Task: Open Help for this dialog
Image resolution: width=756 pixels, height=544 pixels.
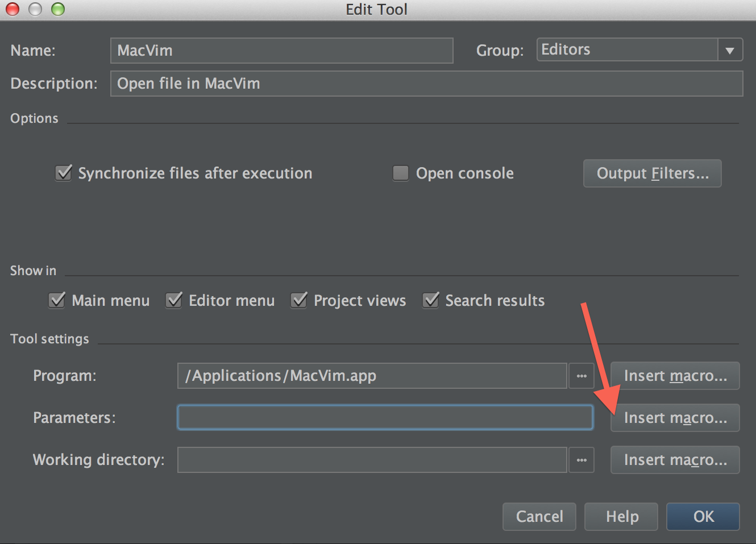Action: point(621,517)
